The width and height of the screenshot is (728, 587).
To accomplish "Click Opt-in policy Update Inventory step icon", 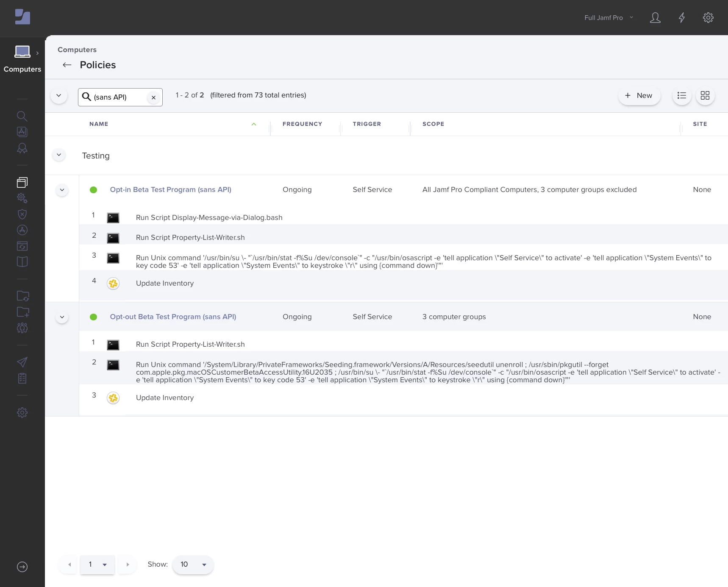I will [113, 284].
